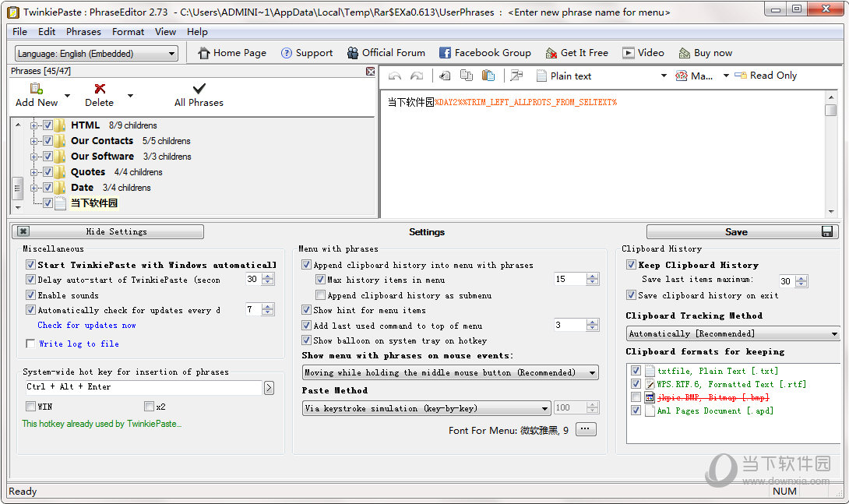Click the font chooser button for menu

point(586,429)
